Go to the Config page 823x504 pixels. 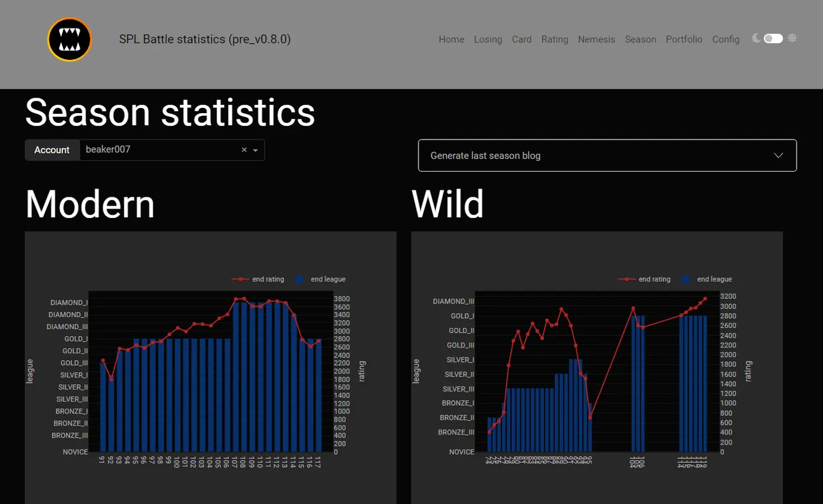[726, 39]
